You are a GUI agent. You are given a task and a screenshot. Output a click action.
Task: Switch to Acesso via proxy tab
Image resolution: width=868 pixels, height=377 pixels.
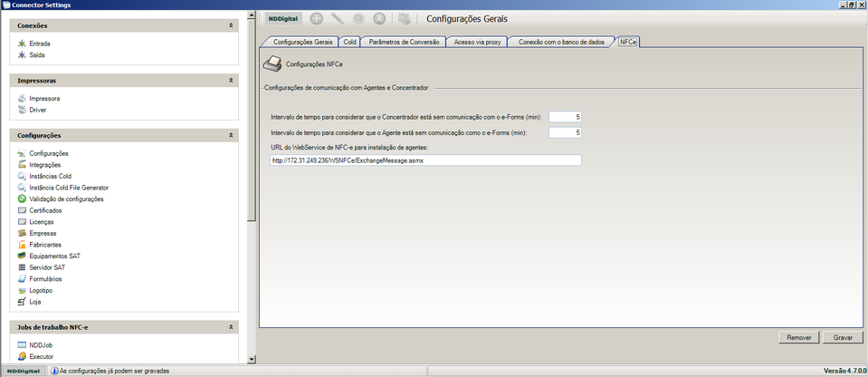(477, 42)
